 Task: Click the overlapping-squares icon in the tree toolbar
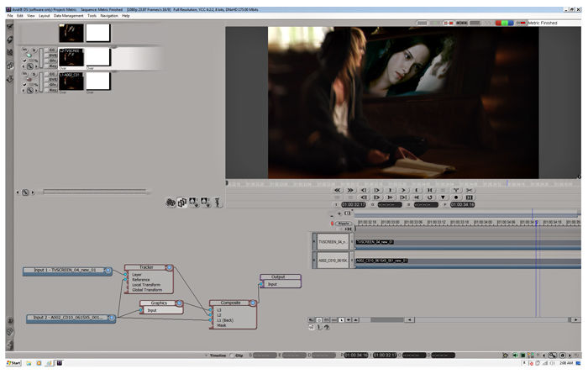click(182, 203)
